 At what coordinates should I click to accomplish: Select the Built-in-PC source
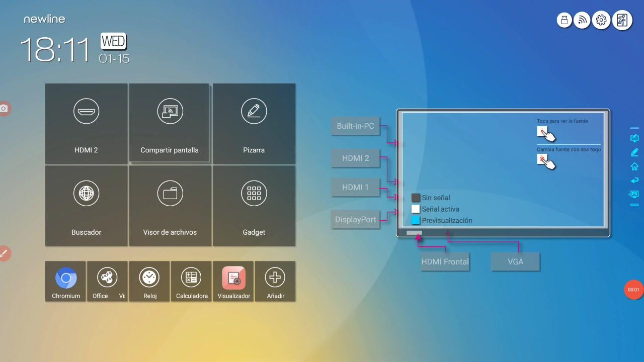(356, 126)
